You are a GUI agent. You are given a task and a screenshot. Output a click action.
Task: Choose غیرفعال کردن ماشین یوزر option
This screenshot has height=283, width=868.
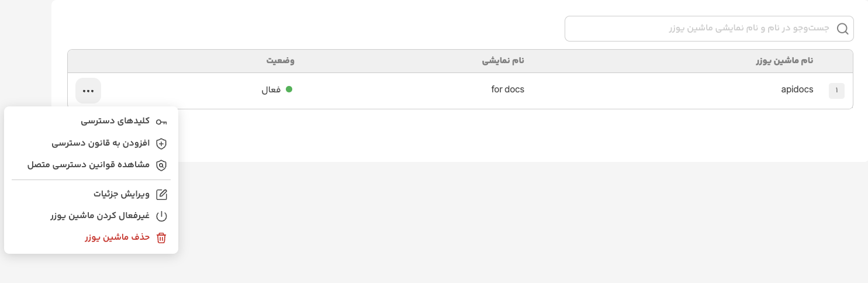point(100,216)
